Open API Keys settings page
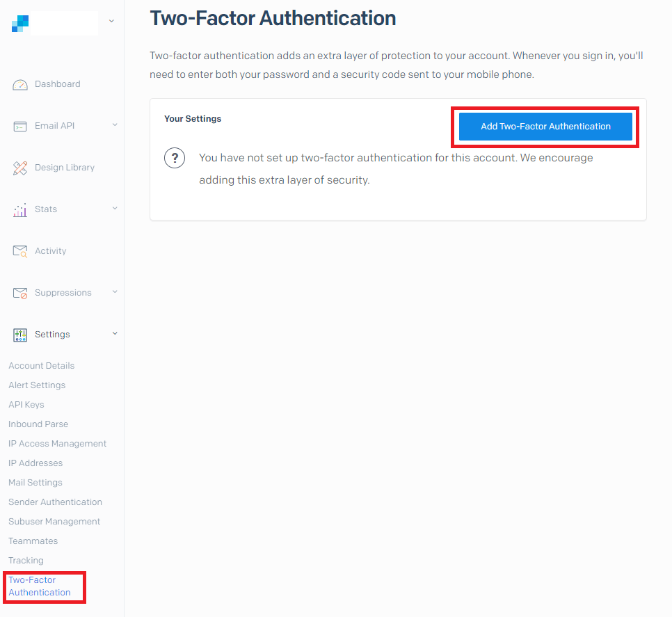Image resolution: width=672 pixels, height=617 pixels. pos(26,404)
